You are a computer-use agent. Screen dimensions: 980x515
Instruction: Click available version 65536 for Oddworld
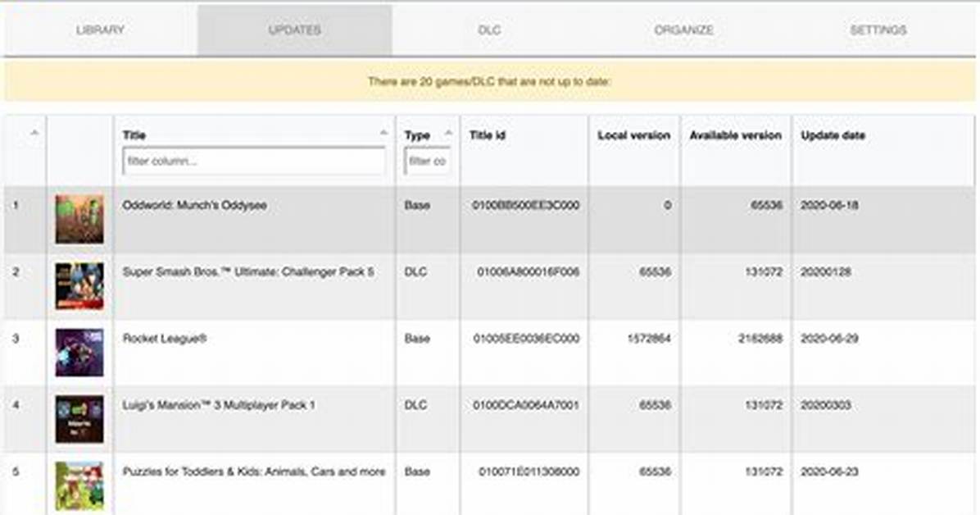pyautogui.click(x=766, y=205)
